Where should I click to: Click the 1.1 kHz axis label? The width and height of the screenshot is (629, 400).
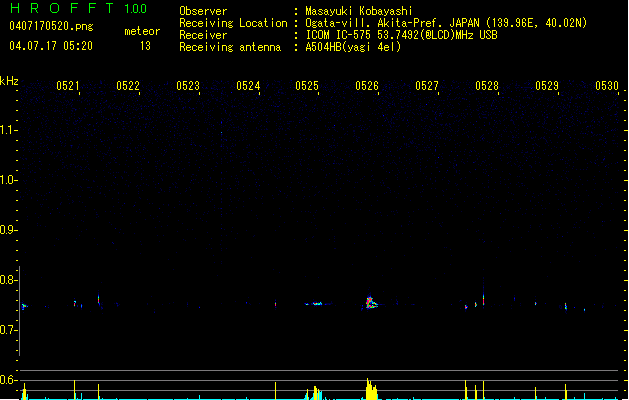7,130
